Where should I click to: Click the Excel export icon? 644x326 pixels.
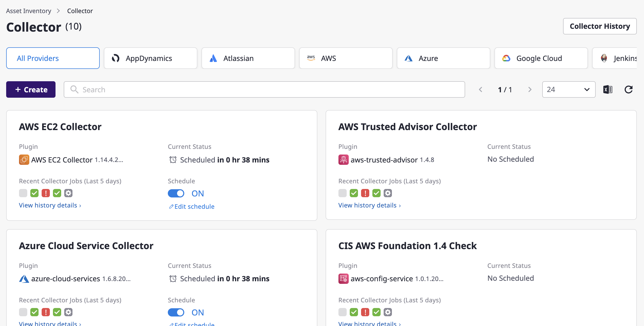[608, 89]
